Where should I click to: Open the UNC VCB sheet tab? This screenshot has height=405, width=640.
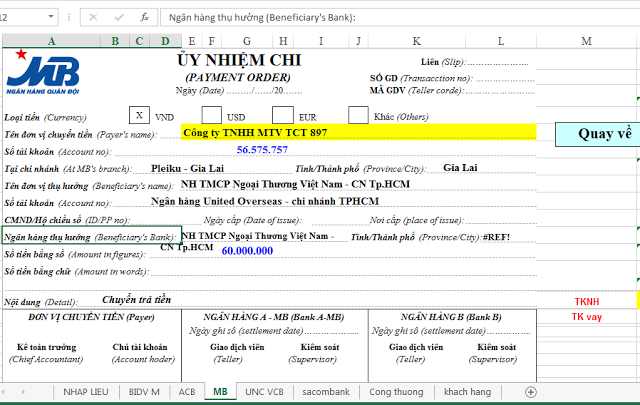pyautogui.click(x=265, y=391)
